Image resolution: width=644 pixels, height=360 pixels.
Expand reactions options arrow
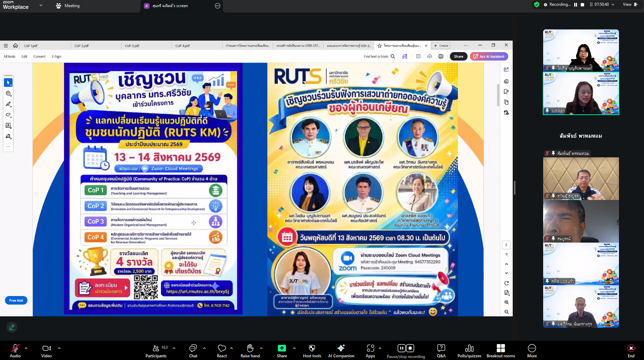(x=231, y=348)
